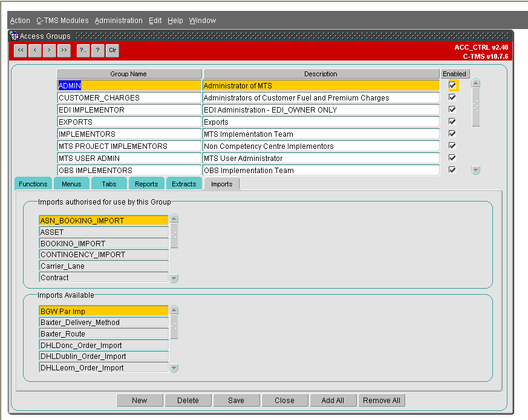The image size is (528, 420).
Task: Click authorised imports scroll down arrow
Action: click(x=174, y=278)
